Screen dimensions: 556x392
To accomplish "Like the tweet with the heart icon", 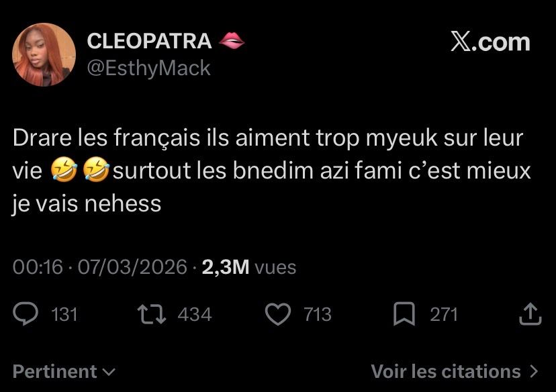I will (x=278, y=313).
